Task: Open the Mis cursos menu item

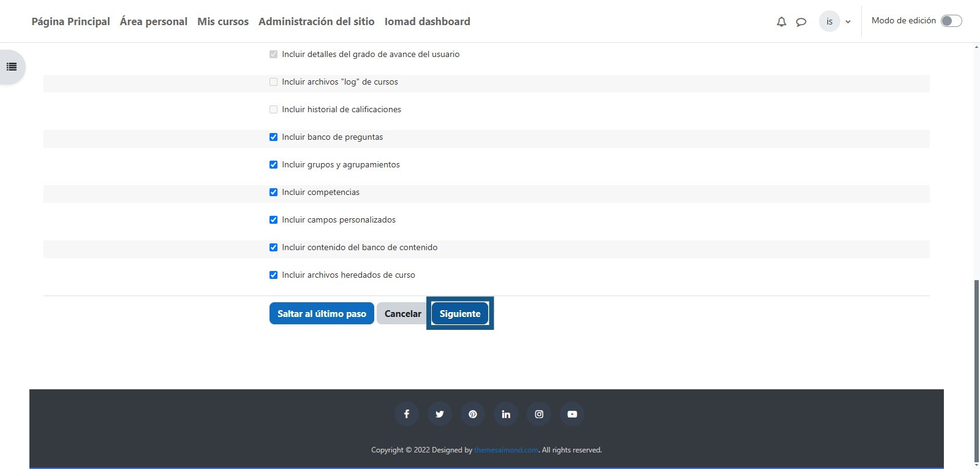Action: click(x=223, y=21)
